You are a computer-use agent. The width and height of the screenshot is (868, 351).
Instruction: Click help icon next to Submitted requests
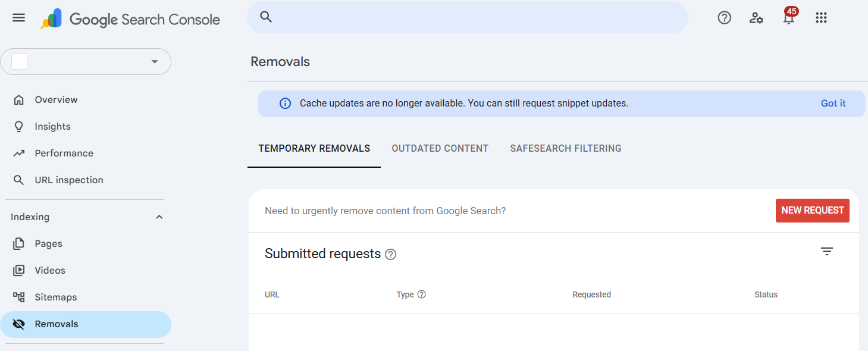point(390,255)
